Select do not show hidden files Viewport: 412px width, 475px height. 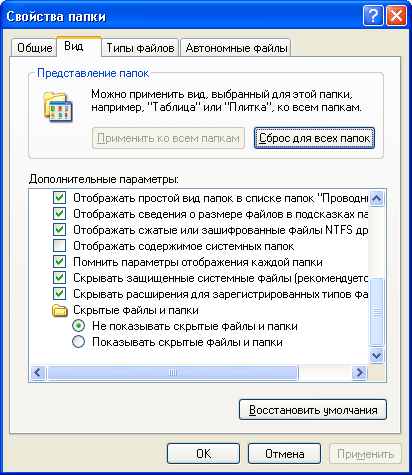[79, 326]
